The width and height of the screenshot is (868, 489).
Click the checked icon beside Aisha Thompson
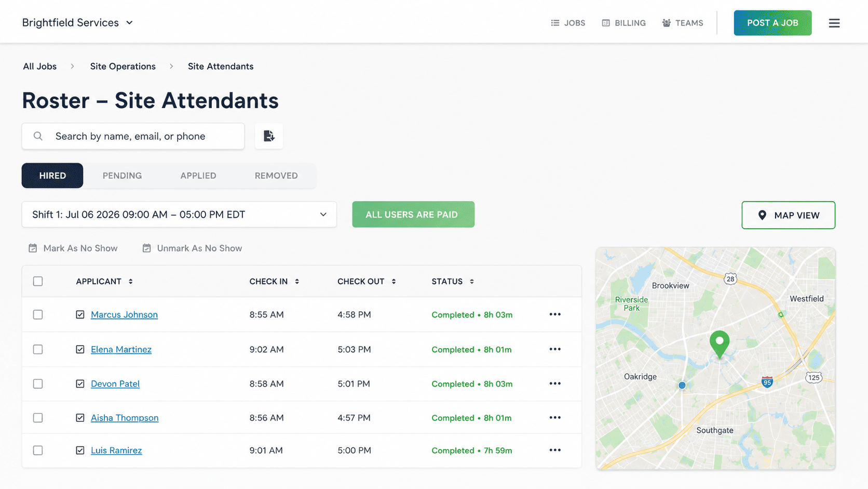80,418
